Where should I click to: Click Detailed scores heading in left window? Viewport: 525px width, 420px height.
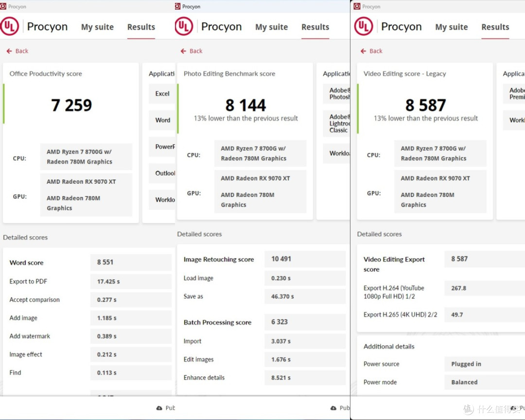[x=25, y=237]
